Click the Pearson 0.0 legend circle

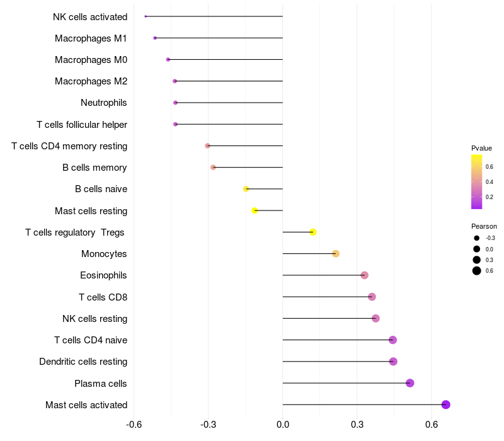point(476,249)
